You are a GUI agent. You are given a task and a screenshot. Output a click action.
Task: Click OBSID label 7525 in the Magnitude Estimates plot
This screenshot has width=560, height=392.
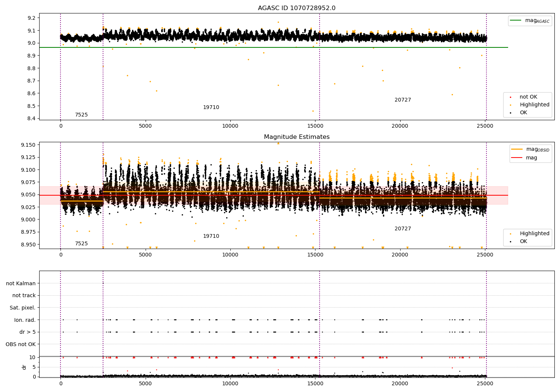[81, 244]
